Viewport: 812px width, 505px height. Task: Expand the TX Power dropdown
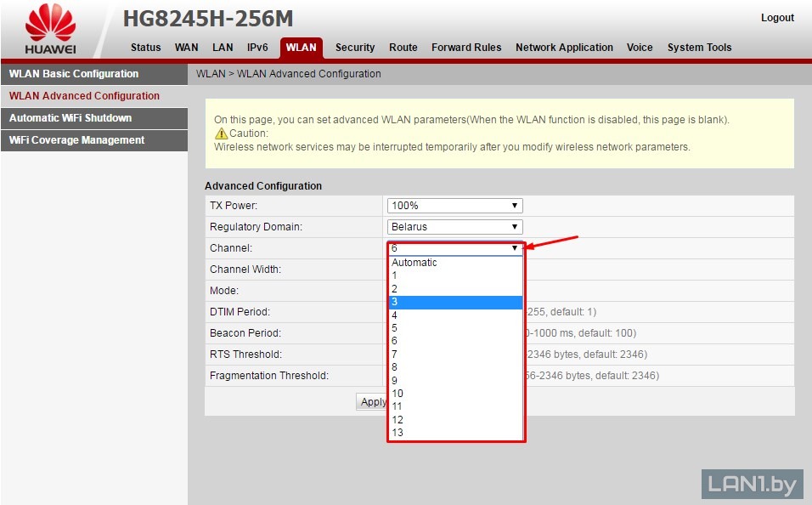click(454, 206)
